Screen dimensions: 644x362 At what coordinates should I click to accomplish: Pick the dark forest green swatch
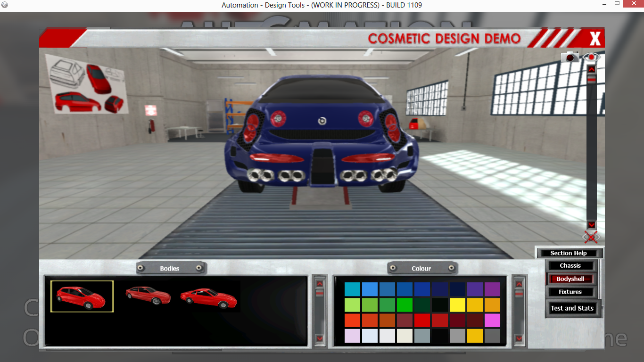point(422,305)
